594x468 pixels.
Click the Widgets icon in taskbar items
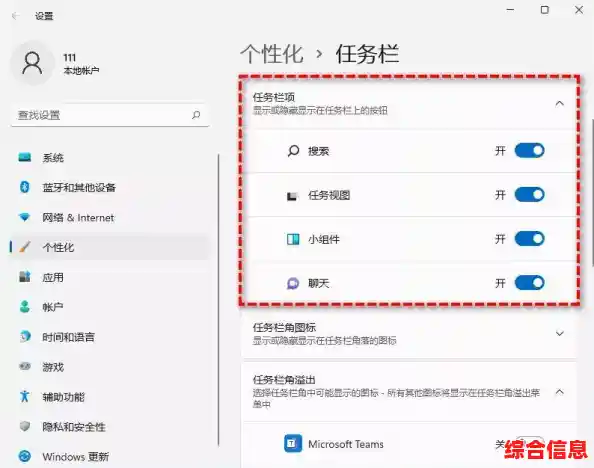(293, 239)
